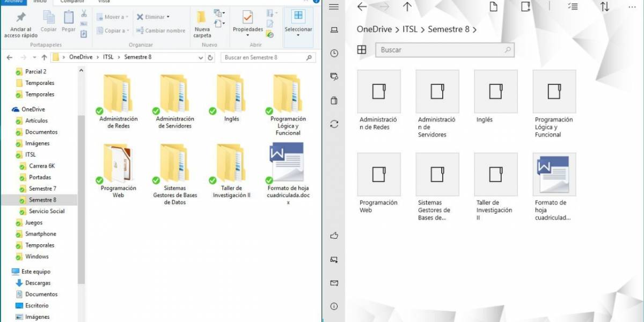This screenshot has height=322, width=644.
Task: Click the sync arrows icon in right sidebar
Action: tap(334, 124)
